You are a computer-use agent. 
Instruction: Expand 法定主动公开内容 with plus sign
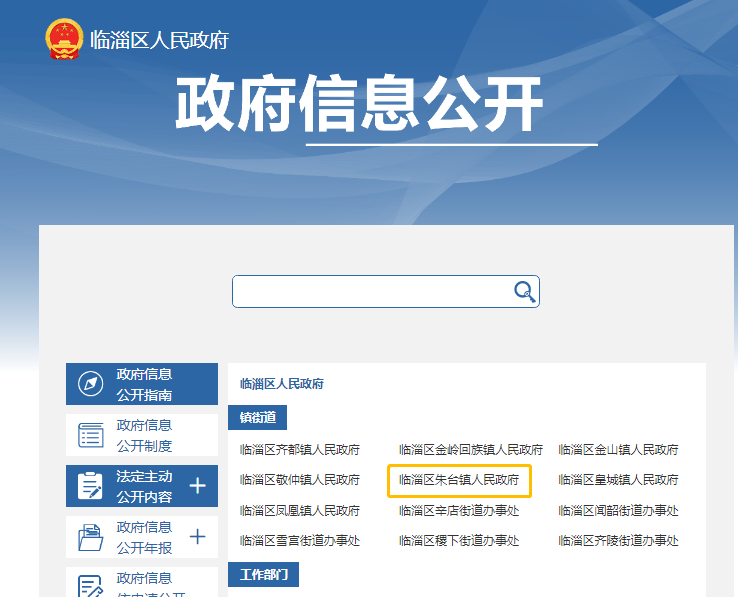[x=197, y=486]
